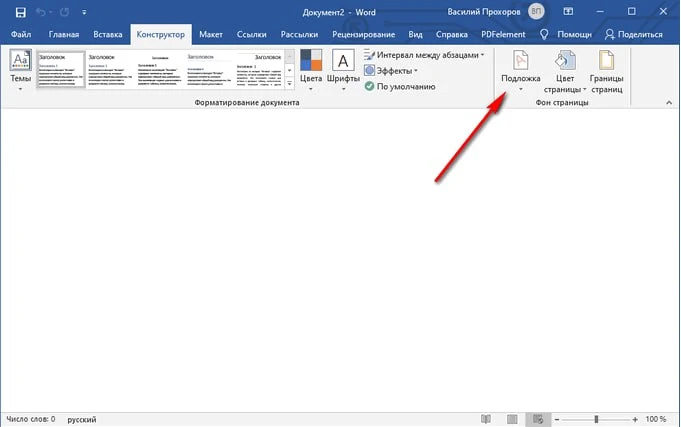This screenshot has height=427, width=681.
Task: Open Интервал между абзацами dropdown
Action: pyautogui.click(x=424, y=55)
